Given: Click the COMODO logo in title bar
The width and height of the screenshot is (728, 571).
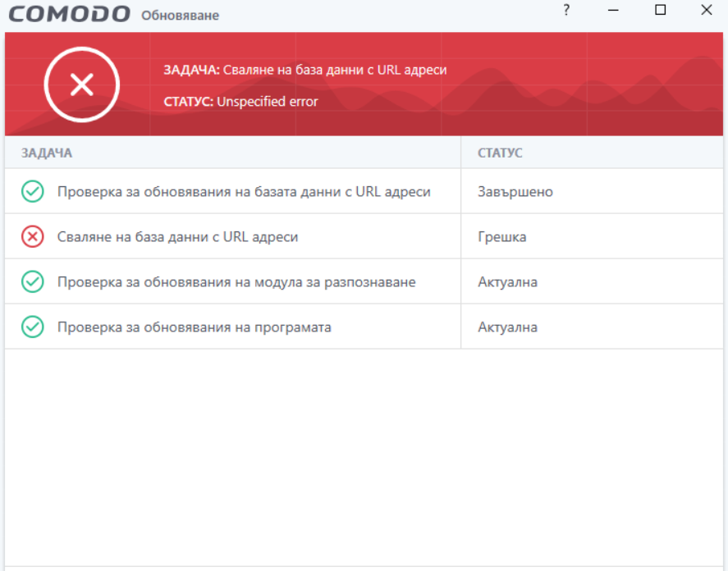Looking at the screenshot, I should [x=70, y=14].
